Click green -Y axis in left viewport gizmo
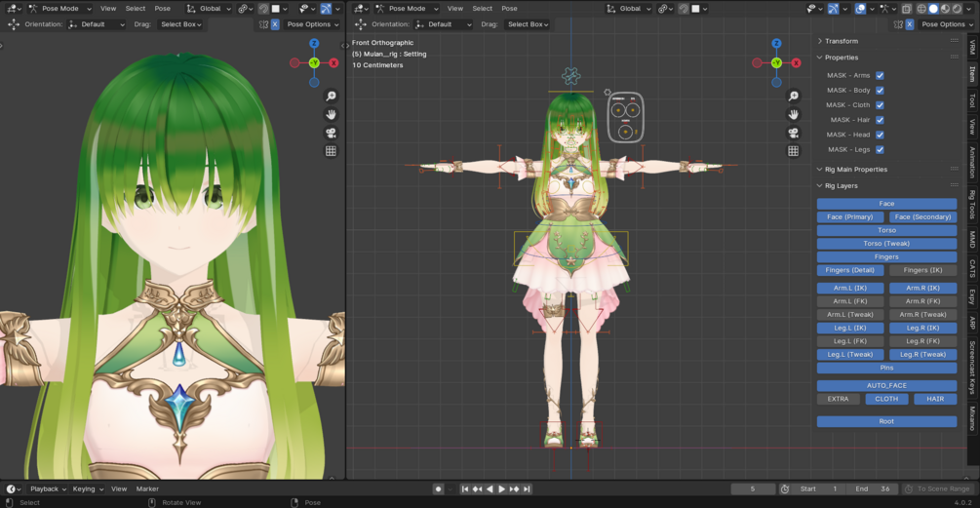This screenshot has width=980, height=508. [314, 63]
